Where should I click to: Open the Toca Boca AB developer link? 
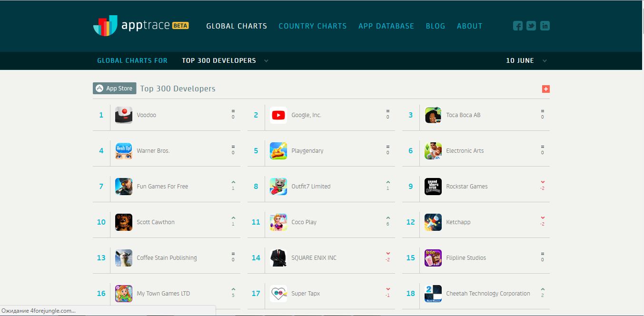click(x=463, y=115)
